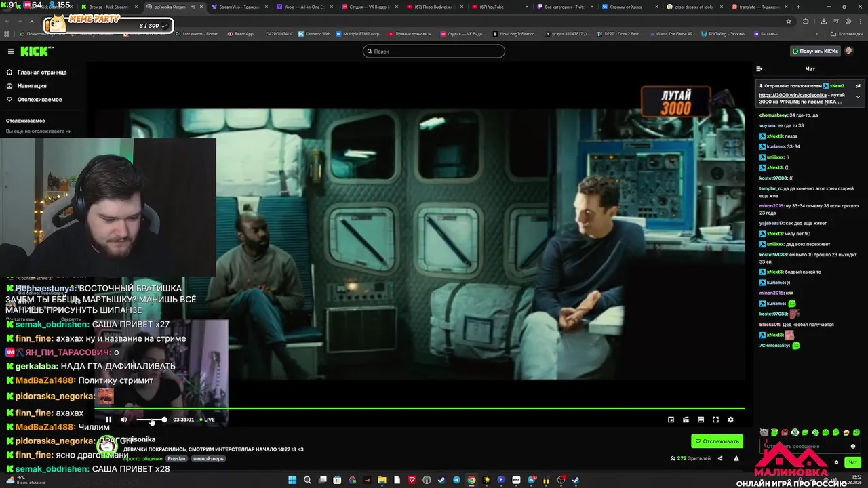The image size is (868, 488).
Task: Follow the channel with Отслеживать button
Action: [x=717, y=441]
